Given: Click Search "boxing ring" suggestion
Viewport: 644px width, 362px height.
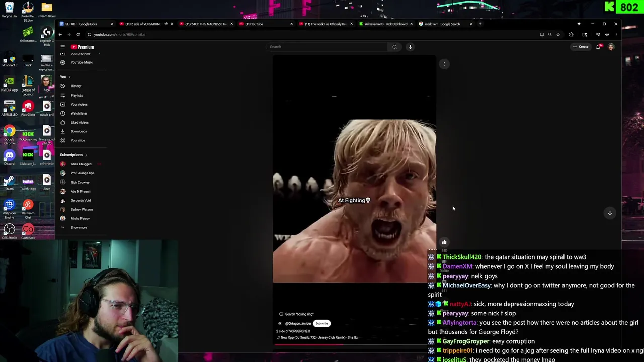Looking at the screenshot, I should (x=296, y=314).
